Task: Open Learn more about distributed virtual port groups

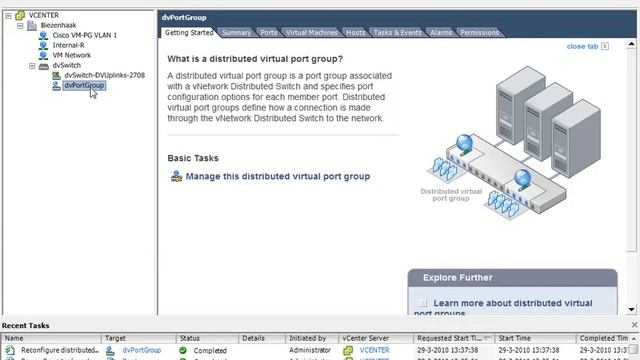Action: [513, 303]
